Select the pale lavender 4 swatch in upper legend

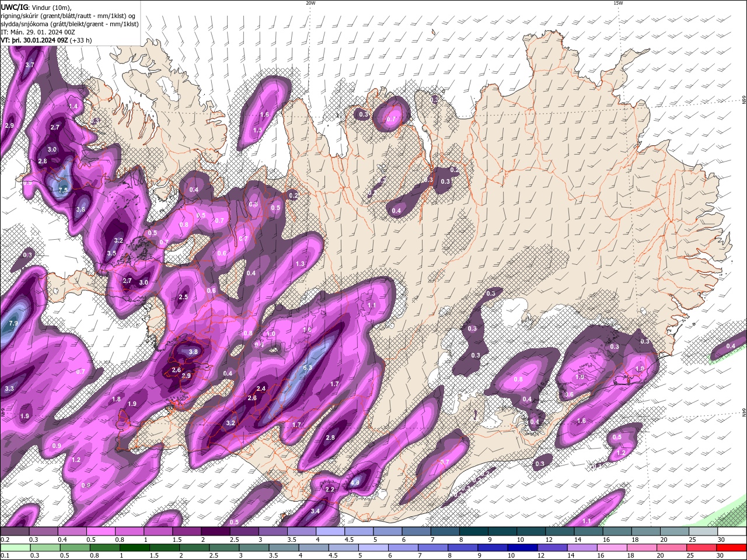[x=330, y=531]
